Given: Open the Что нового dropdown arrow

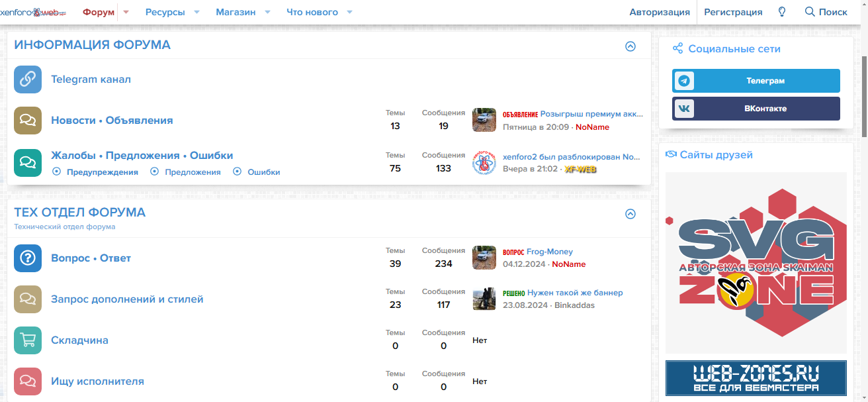Looking at the screenshot, I should (349, 12).
